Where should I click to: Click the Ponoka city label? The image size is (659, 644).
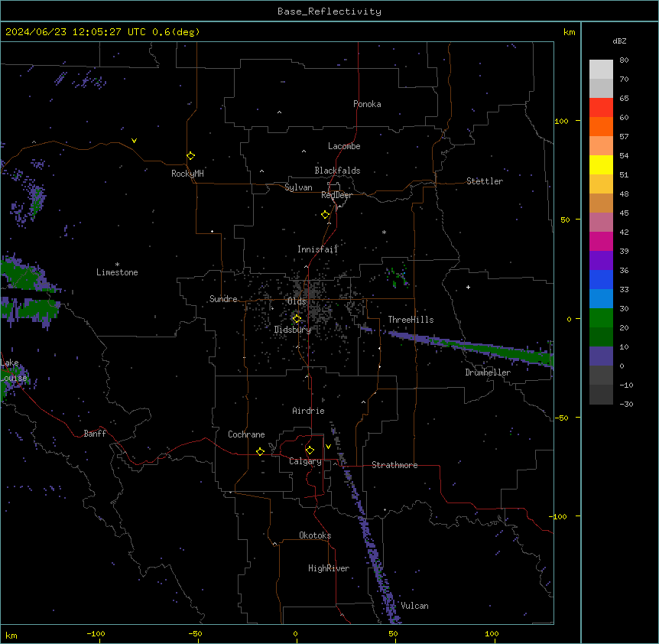(x=367, y=104)
